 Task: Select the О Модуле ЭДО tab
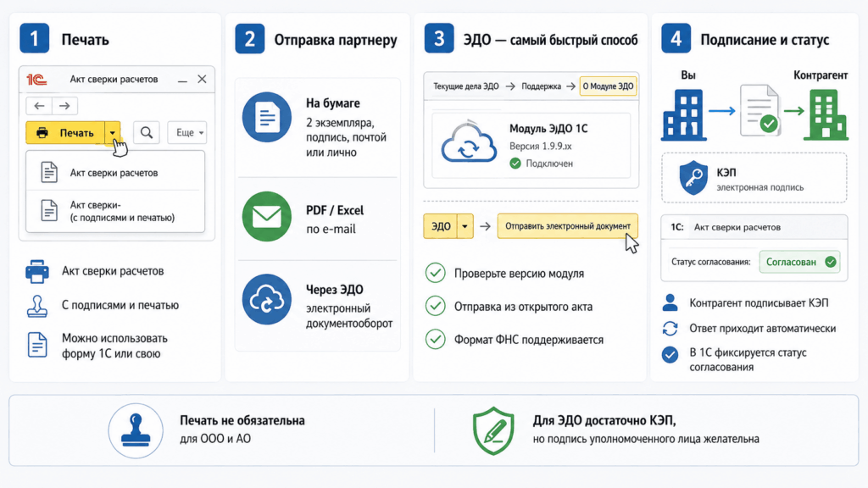pos(608,86)
